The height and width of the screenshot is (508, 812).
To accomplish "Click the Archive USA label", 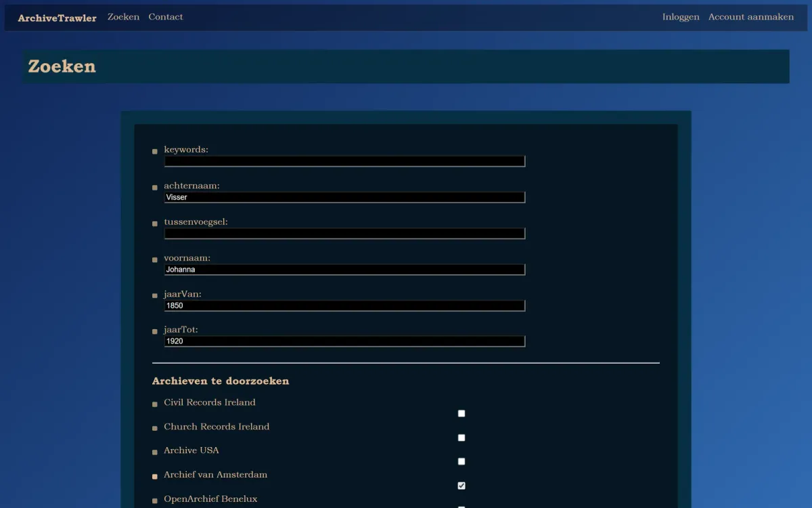I will [x=191, y=450].
